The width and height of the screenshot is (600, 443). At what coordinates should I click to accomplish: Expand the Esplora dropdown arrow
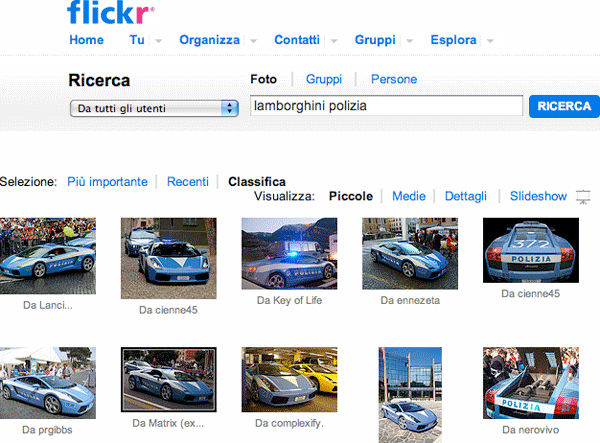(x=490, y=41)
